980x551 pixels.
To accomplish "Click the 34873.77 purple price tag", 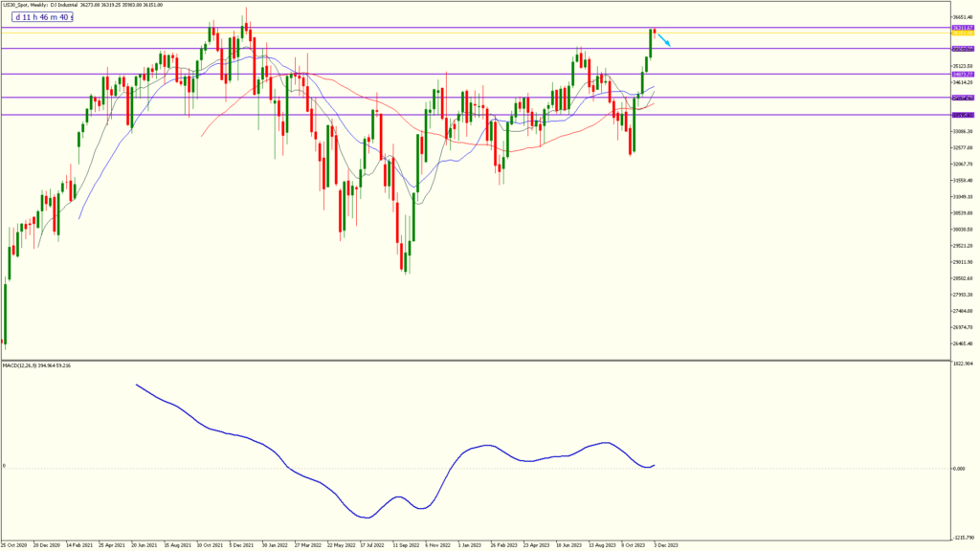I will point(963,75).
